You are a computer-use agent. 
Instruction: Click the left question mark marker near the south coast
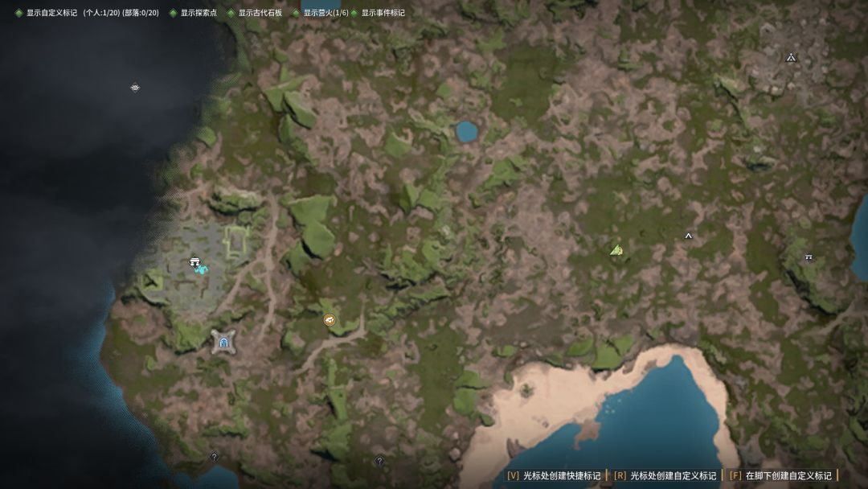click(x=215, y=457)
